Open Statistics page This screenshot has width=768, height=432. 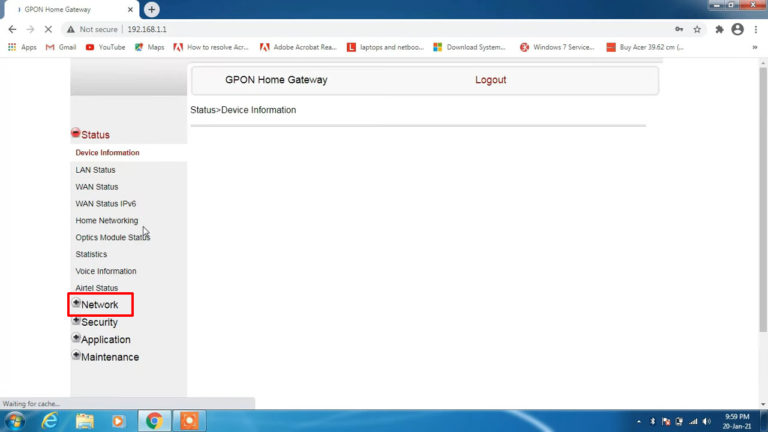point(91,254)
